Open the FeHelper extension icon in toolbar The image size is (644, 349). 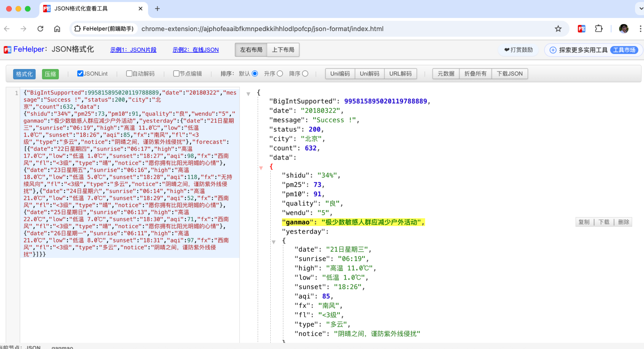[582, 29]
